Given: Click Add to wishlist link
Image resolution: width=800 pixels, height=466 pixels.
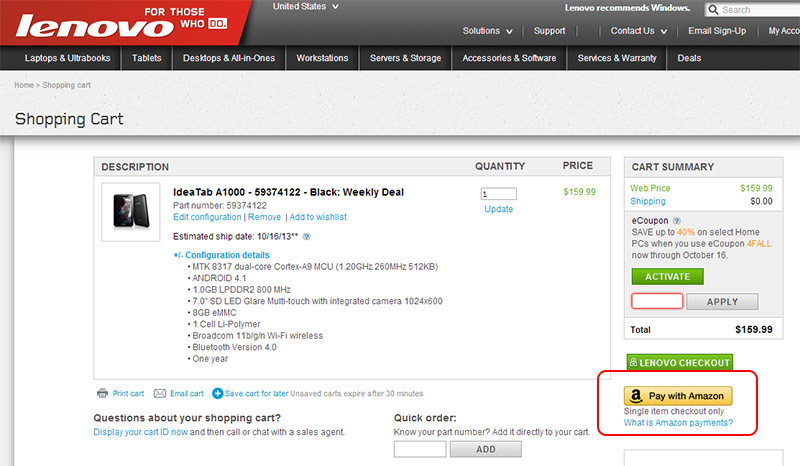Looking at the screenshot, I should (x=318, y=217).
